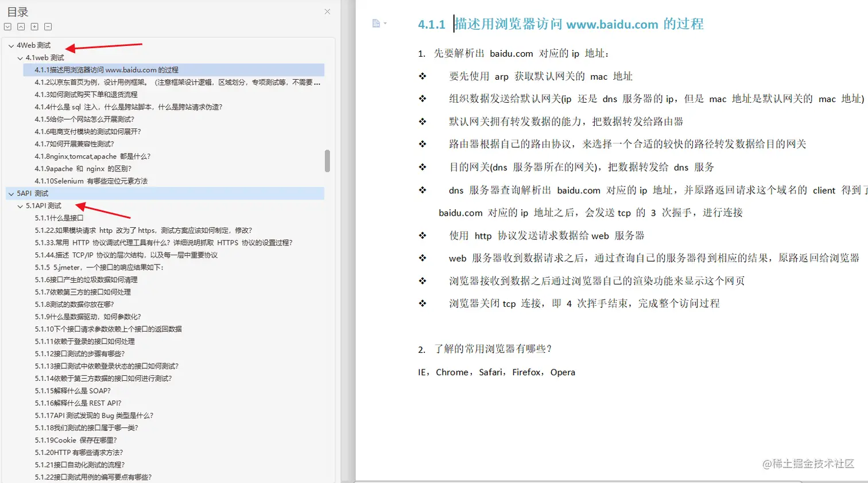Jump to 5.1.44.描述 TCP/IP 协议的层次结构 entry
868x483 pixels.
pos(126,255)
